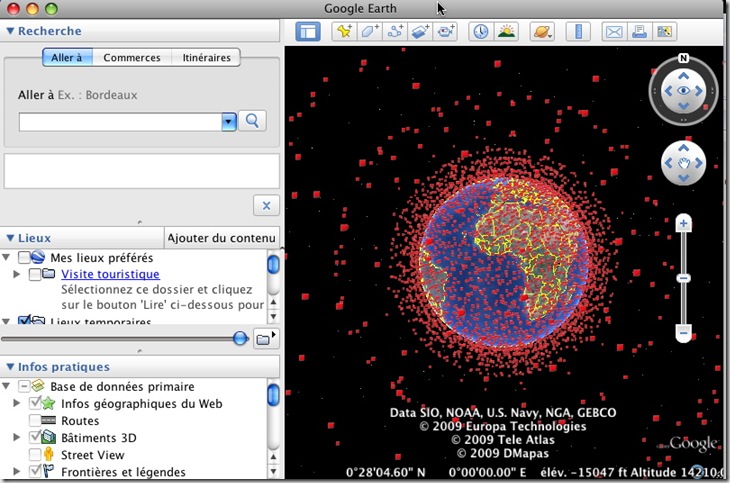Show historical imagery clock icon

pyautogui.click(x=480, y=32)
